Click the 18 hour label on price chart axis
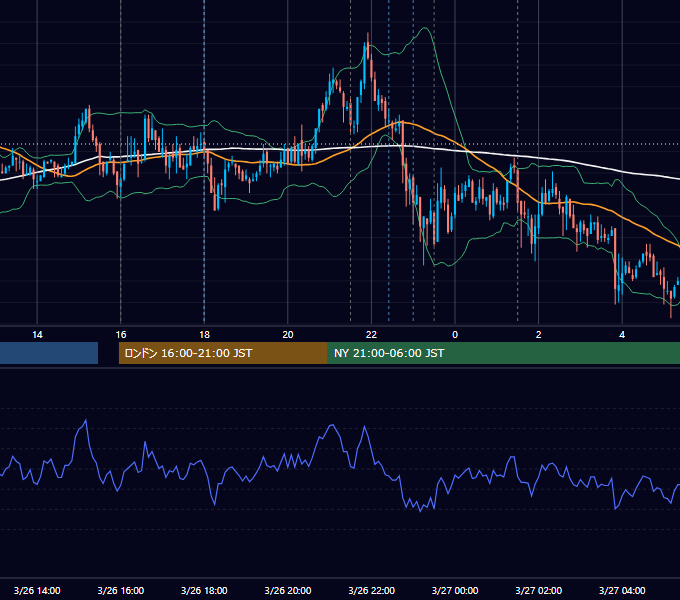This screenshot has width=680, height=600. point(204,335)
